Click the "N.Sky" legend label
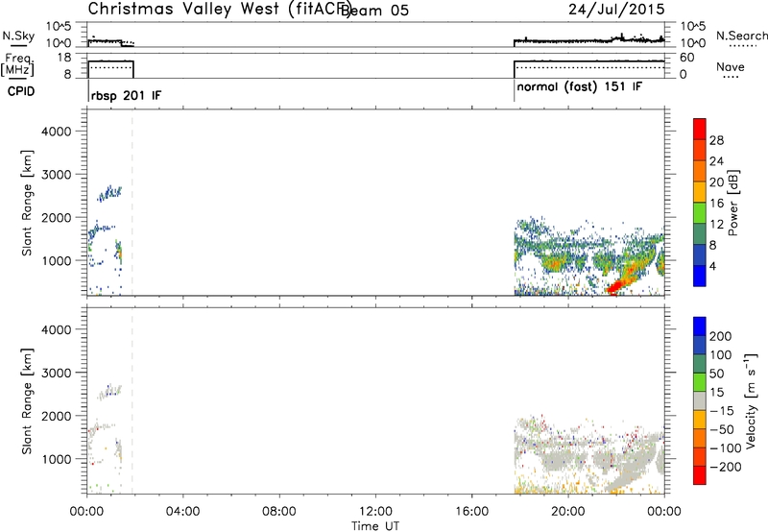Screen dimensions: 768x532 coord(18,36)
